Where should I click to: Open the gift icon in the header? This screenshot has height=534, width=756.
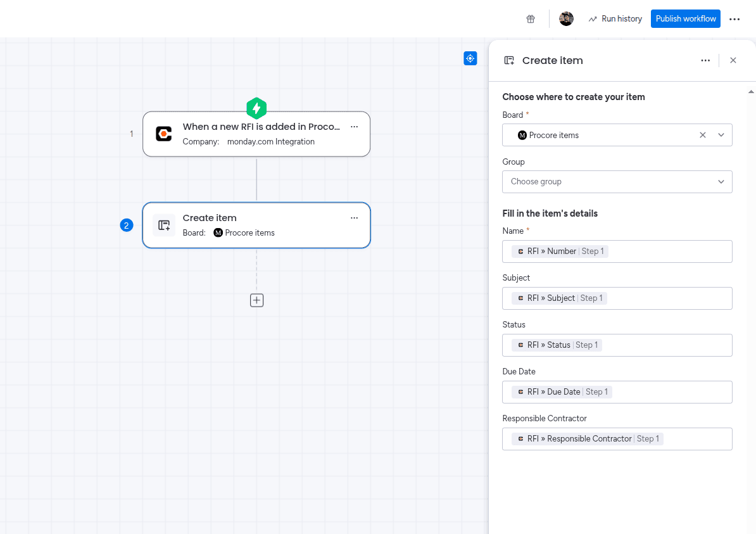(531, 19)
